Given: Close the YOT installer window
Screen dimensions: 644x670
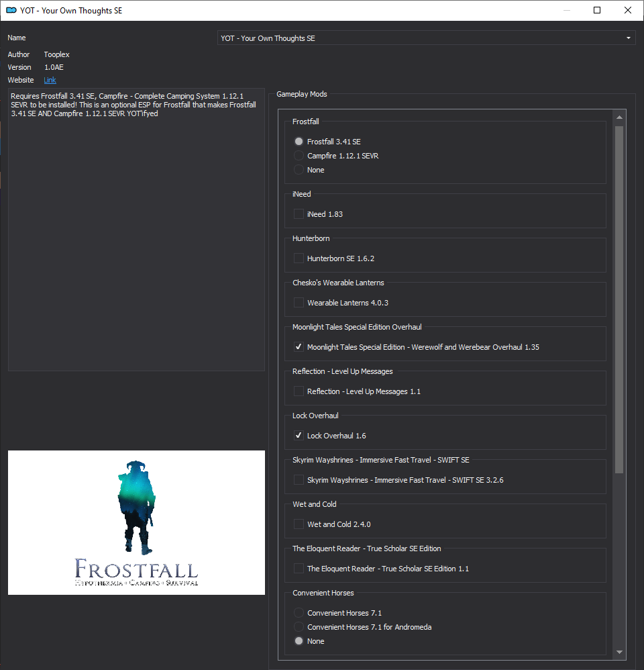Looking at the screenshot, I should tap(628, 10).
